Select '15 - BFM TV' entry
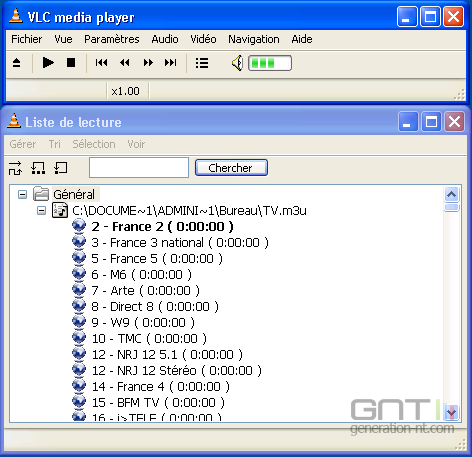The width and height of the screenshot is (472, 457). (158, 403)
